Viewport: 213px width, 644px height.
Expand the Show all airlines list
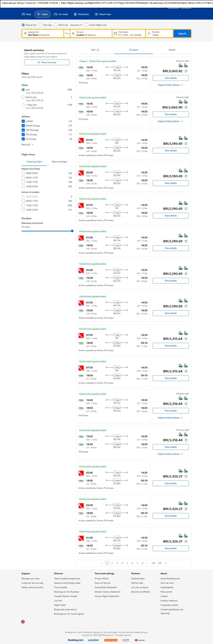coord(27,144)
